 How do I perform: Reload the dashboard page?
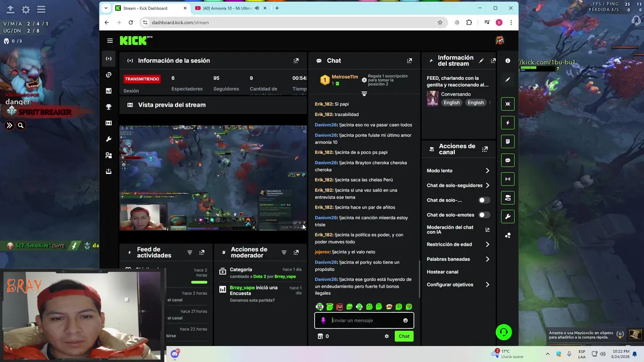(131, 23)
